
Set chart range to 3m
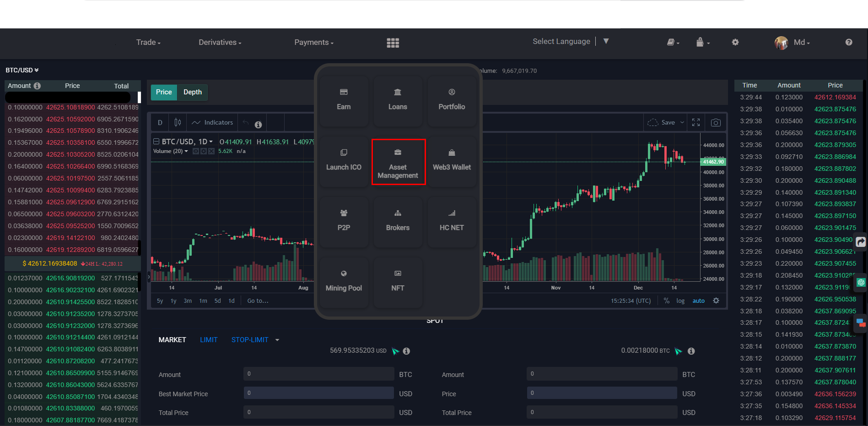188,301
